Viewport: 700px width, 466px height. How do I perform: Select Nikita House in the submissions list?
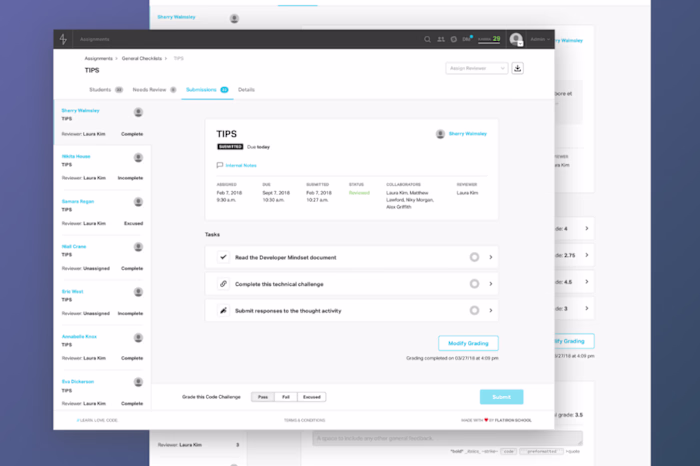(x=102, y=167)
